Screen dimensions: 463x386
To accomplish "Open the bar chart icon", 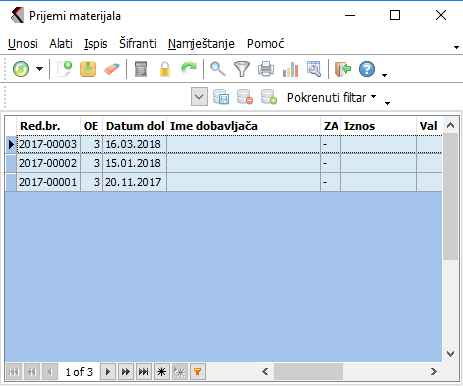I will click(x=290, y=69).
